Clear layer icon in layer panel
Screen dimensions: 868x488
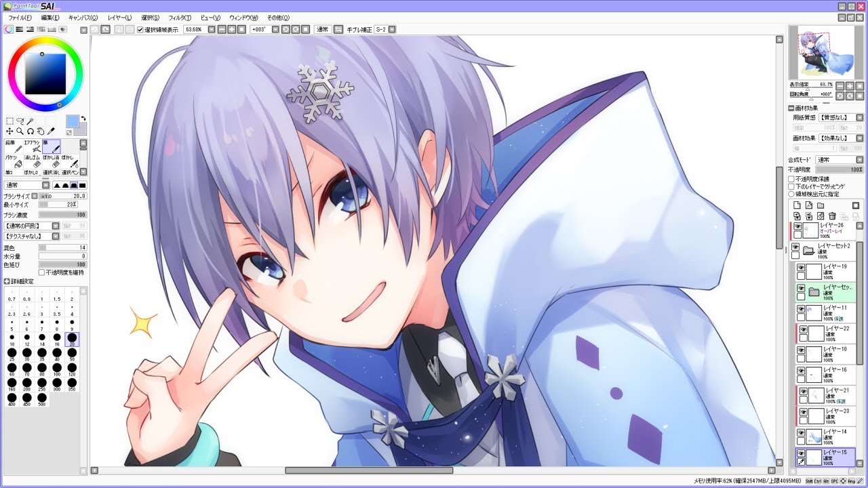point(821,216)
